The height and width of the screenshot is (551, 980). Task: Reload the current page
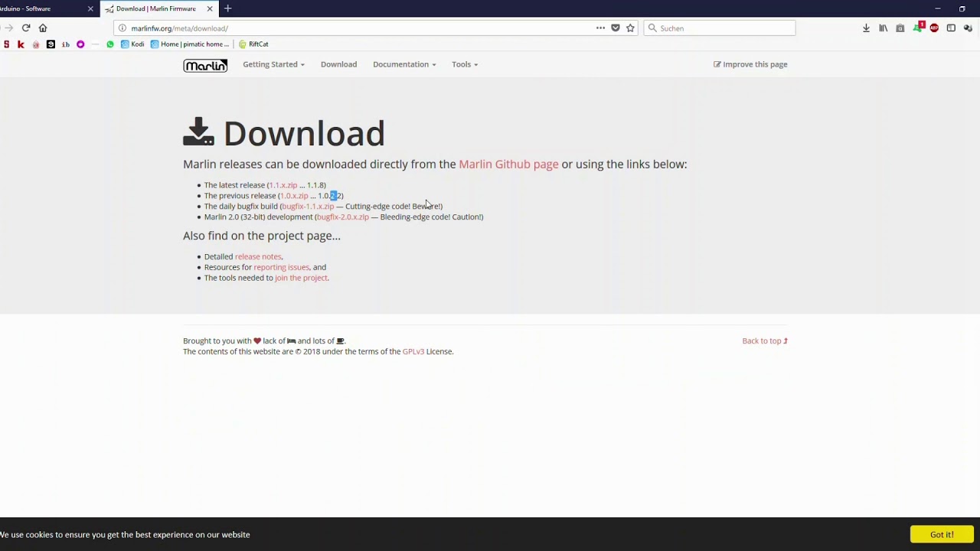[x=26, y=28]
